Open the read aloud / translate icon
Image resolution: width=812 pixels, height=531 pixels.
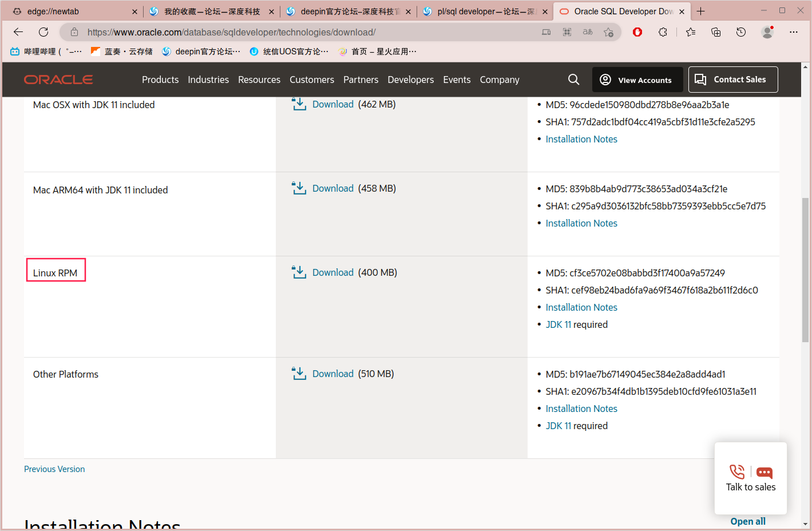(588, 32)
